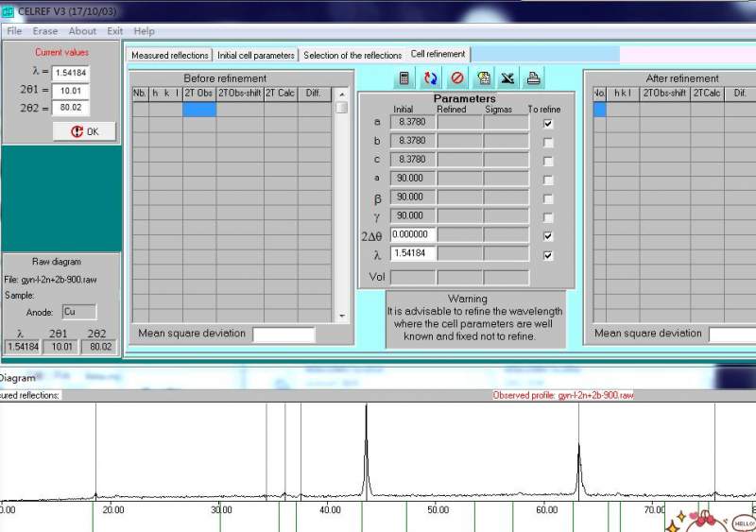
Task: Click the scroll up arrow of Before refinement table
Action: coord(342,94)
